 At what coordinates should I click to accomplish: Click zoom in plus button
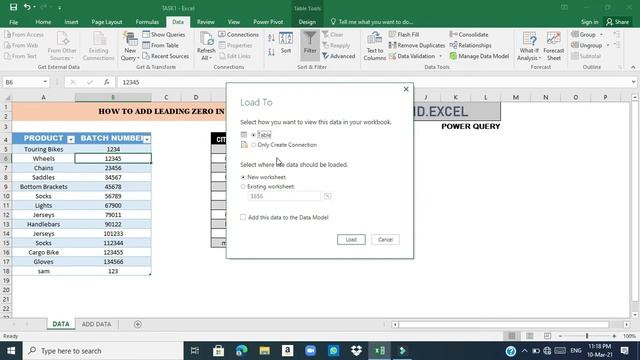click(614, 336)
